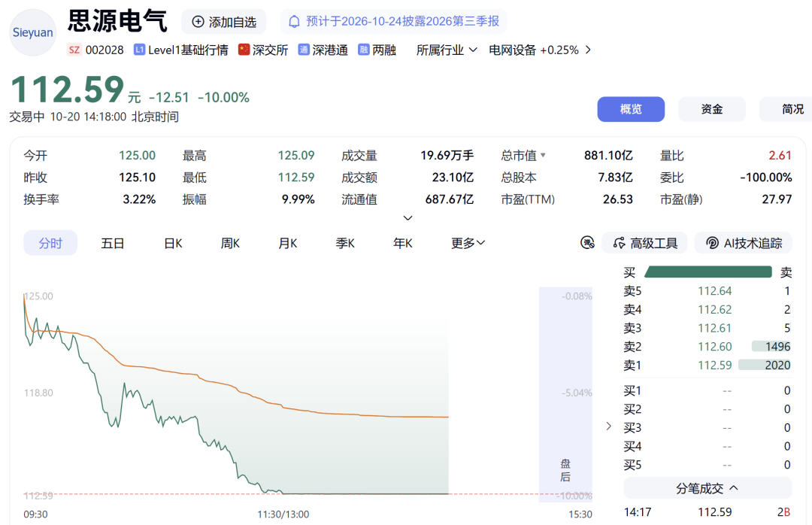Viewport: 812px width, 525px height.
Task: Click the 最高 value 125.09
Action: click(x=296, y=155)
